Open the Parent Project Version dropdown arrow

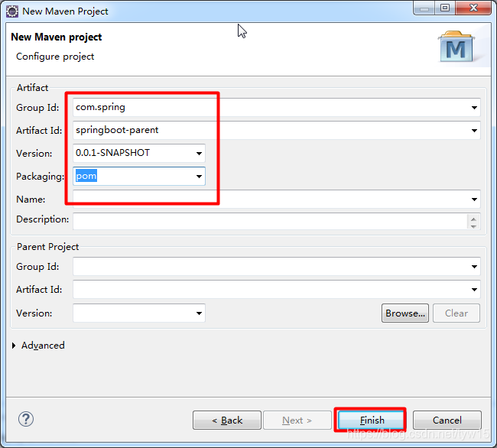[199, 313]
